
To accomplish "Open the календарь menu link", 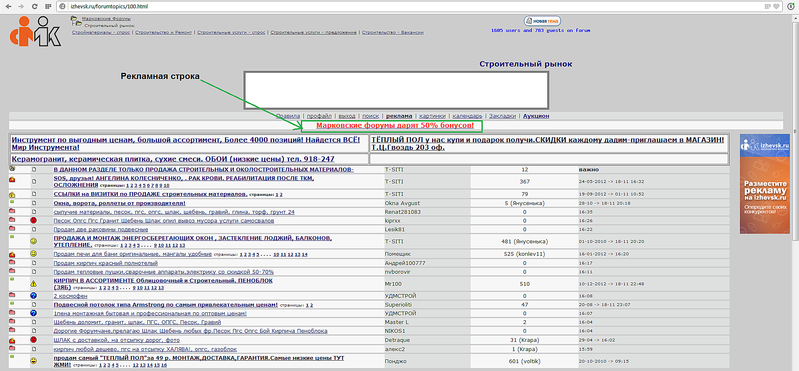I will pos(467,116).
